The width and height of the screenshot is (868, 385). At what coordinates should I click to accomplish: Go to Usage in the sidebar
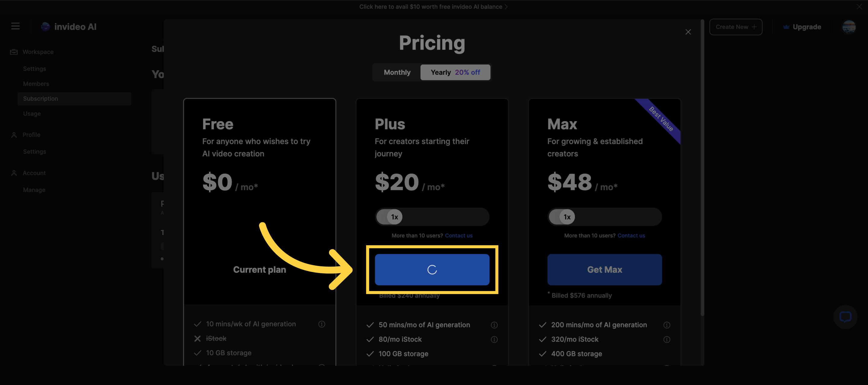click(32, 114)
